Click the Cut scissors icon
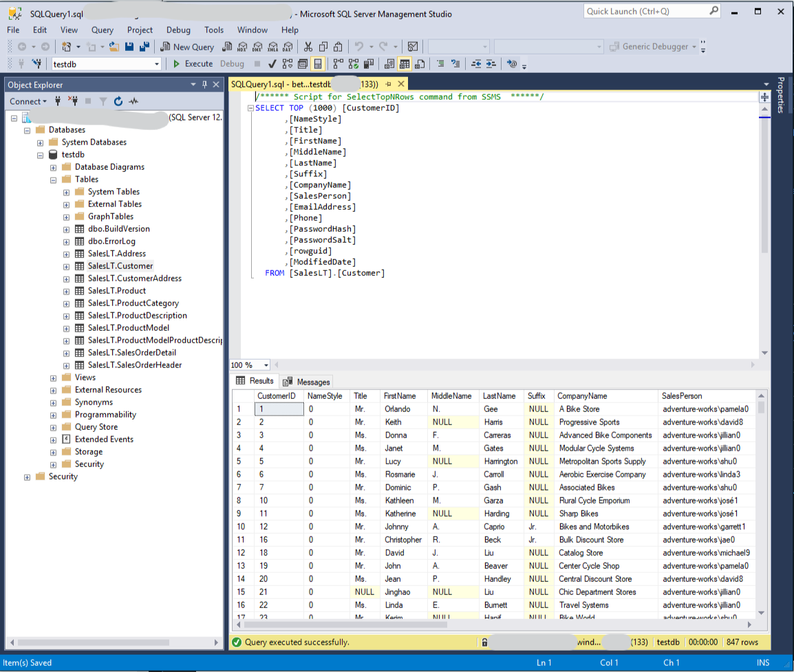 click(x=308, y=47)
